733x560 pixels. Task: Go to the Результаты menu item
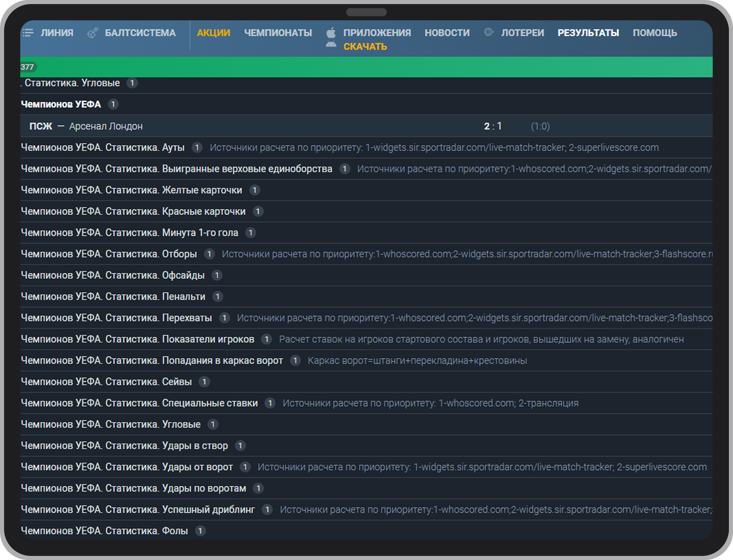tap(588, 33)
